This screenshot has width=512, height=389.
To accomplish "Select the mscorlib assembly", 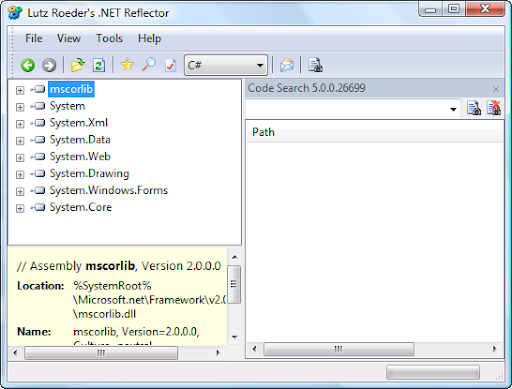I will tap(71, 89).
